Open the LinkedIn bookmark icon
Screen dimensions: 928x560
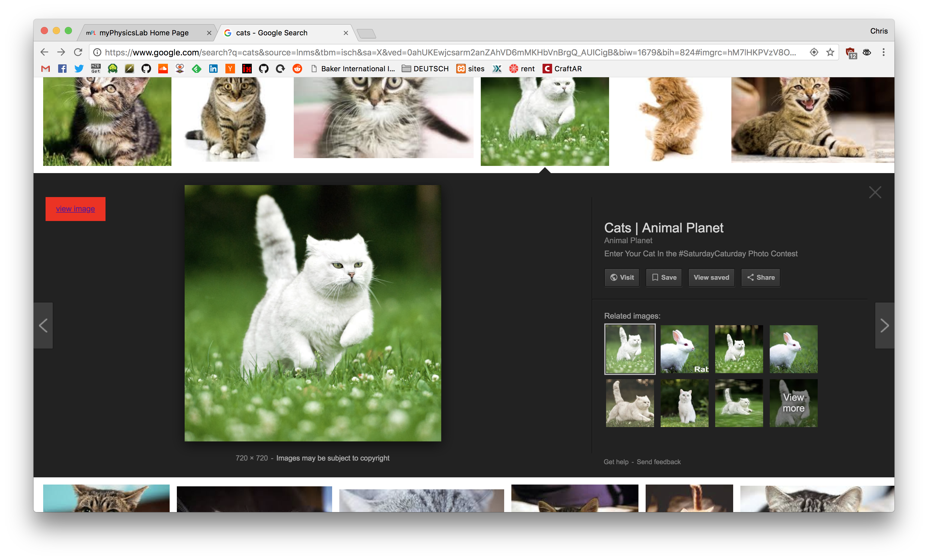pos(213,69)
